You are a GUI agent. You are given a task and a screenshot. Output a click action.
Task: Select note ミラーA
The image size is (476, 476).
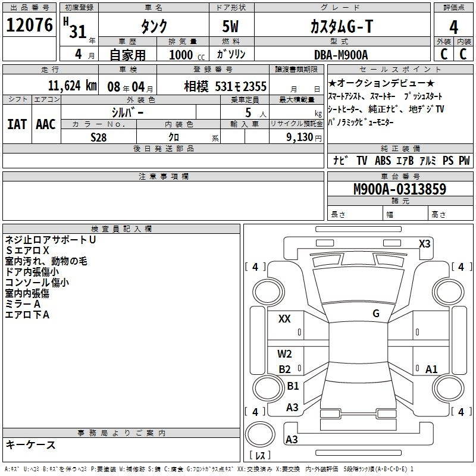(23, 304)
